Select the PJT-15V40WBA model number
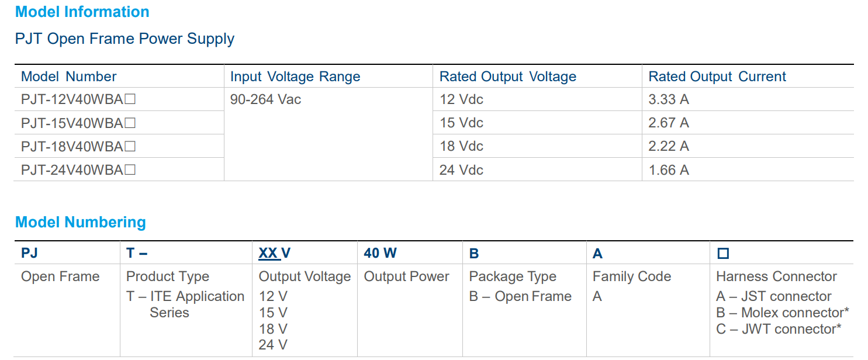This screenshot has height=360, width=868. 72,123
